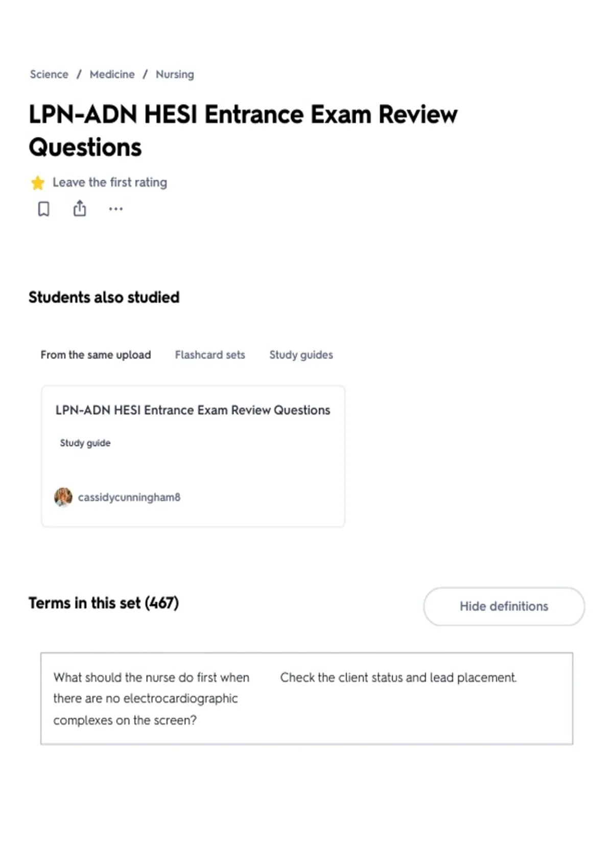
Task: Open the Nursing breadcrumb link
Action: coord(175,75)
